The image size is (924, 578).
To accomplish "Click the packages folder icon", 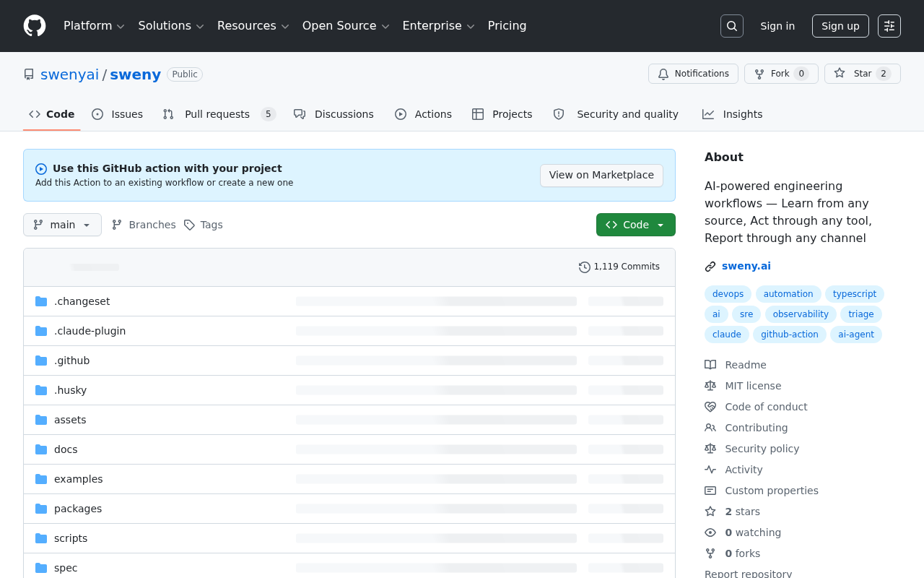I will [x=41, y=509].
